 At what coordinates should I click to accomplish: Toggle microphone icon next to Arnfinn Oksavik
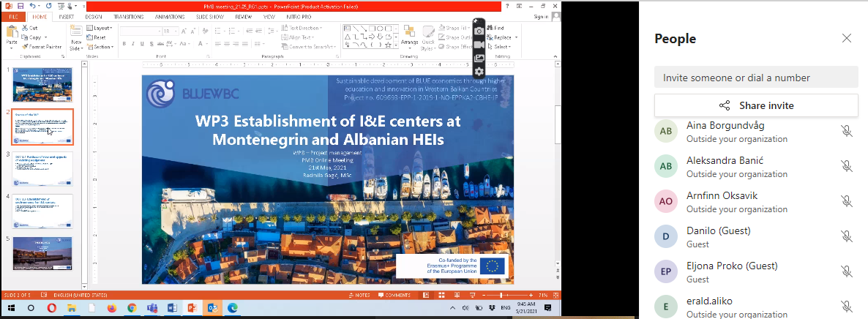(846, 201)
